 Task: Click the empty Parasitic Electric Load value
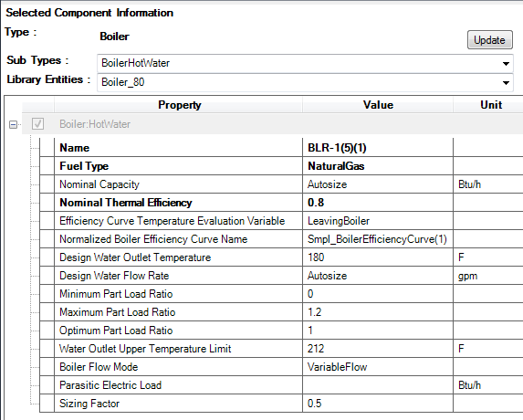point(378,385)
